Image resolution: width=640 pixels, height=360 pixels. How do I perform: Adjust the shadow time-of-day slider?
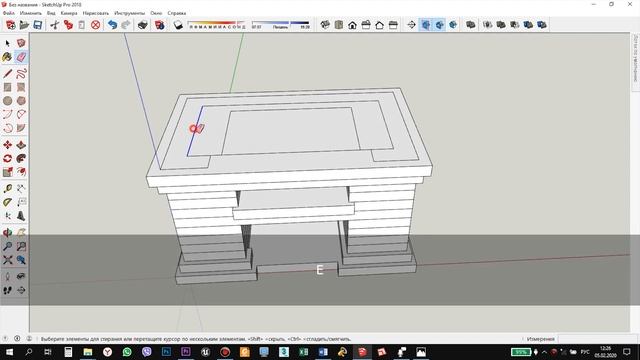[280, 24]
